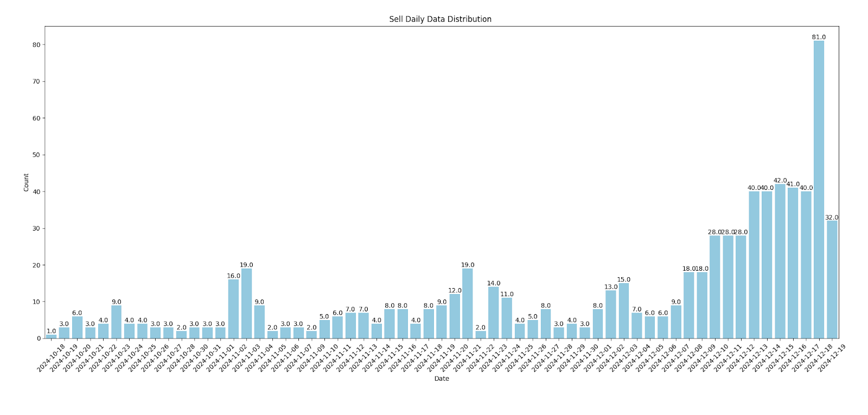Select the bar labeled 11.0

507,318
